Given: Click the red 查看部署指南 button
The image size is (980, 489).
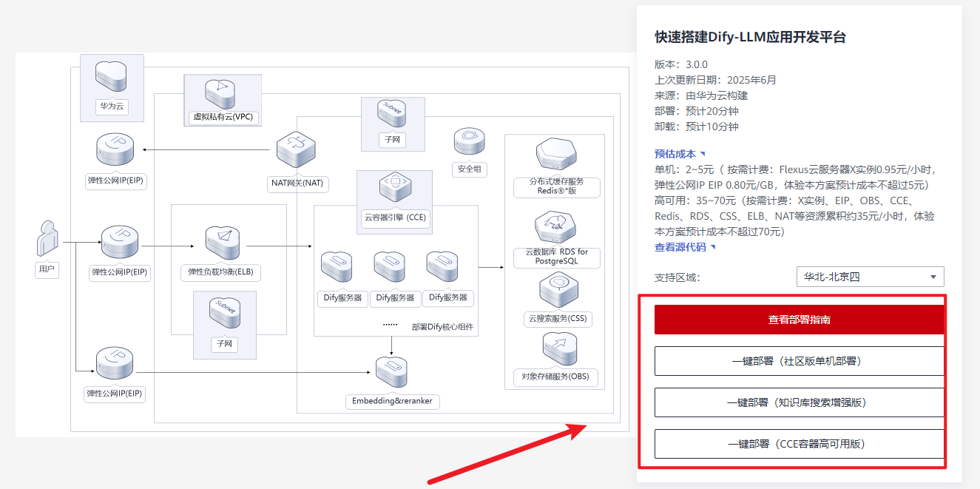Looking at the screenshot, I should [800, 320].
